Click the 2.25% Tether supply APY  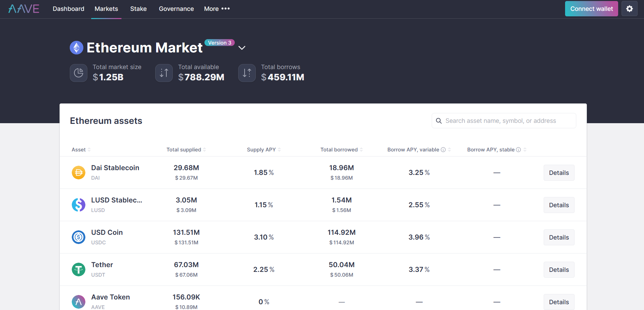[264, 270]
